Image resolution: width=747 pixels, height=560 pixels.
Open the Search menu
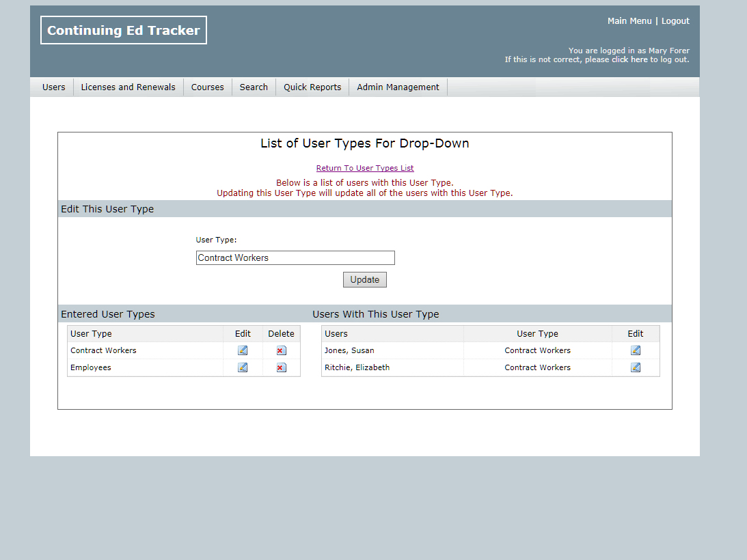point(254,87)
